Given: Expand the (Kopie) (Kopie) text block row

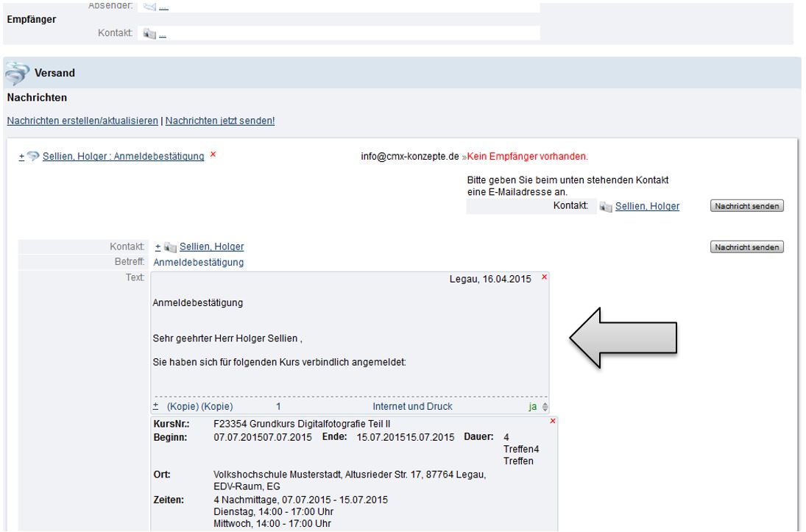Looking at the screenshot, I should pos(155,406).
